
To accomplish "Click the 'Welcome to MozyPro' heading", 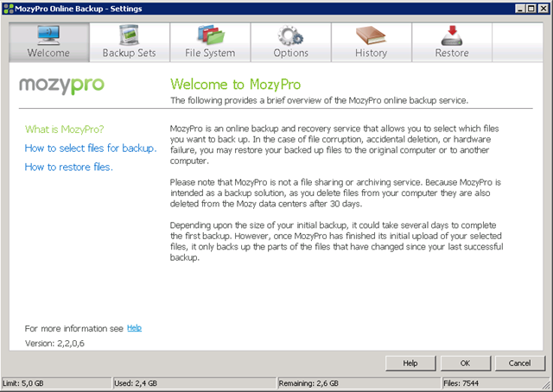I will pos(236,85).
